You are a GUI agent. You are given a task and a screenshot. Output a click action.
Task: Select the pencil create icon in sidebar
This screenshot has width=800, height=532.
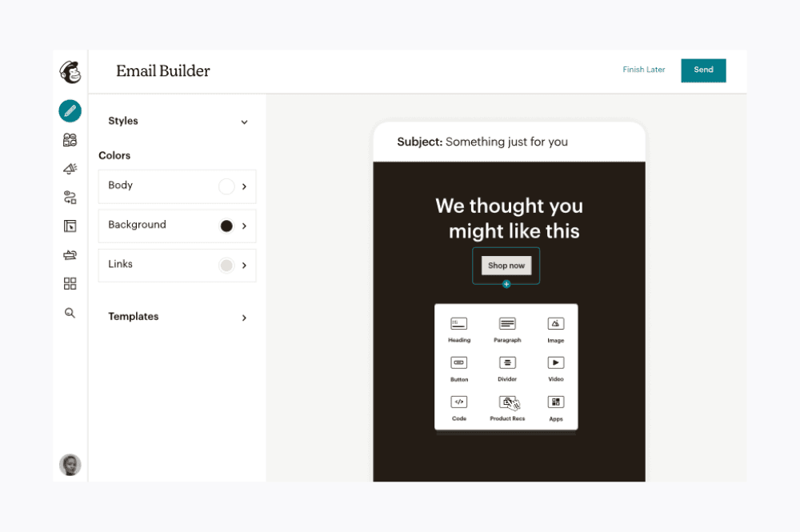(70, 110)
